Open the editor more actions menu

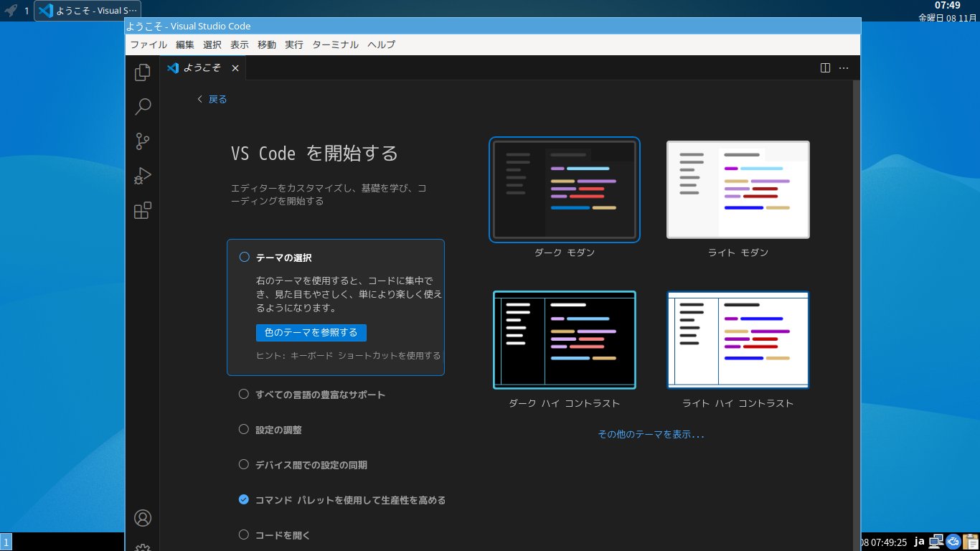point(844,68)
